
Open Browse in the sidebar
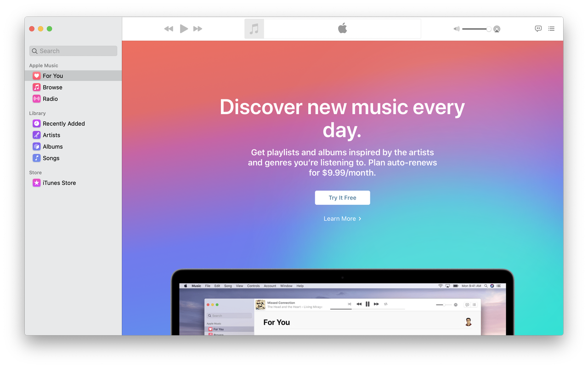tap(73, 87)
